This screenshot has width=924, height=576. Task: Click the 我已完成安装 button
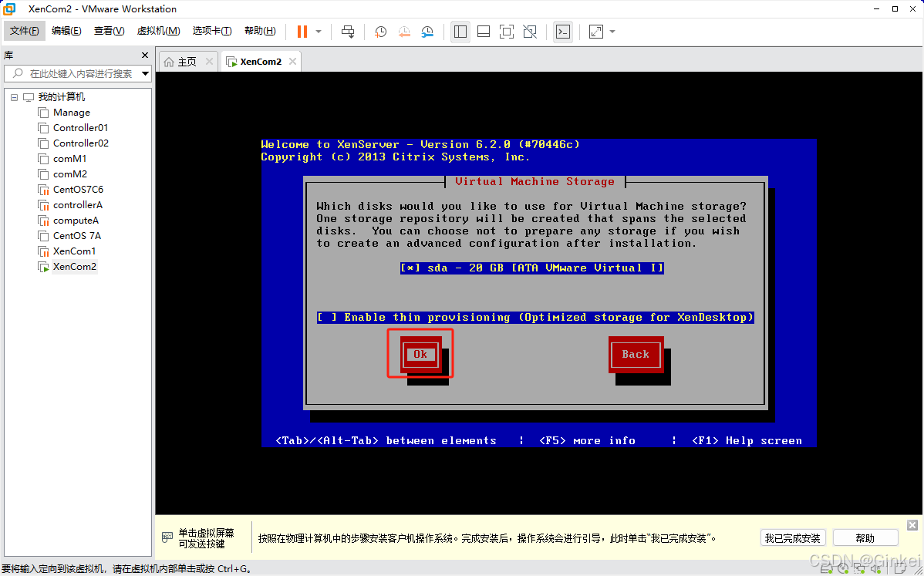[793, 537]
